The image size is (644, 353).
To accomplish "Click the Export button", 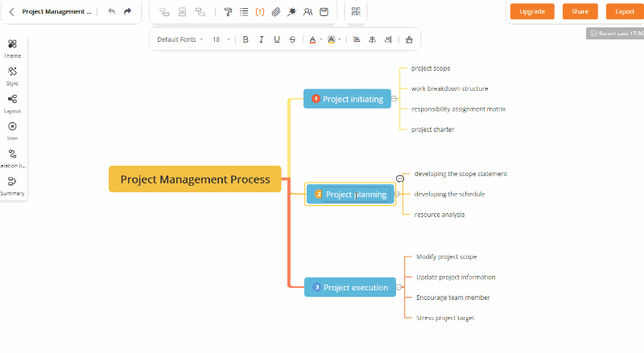I will point(625,11).
